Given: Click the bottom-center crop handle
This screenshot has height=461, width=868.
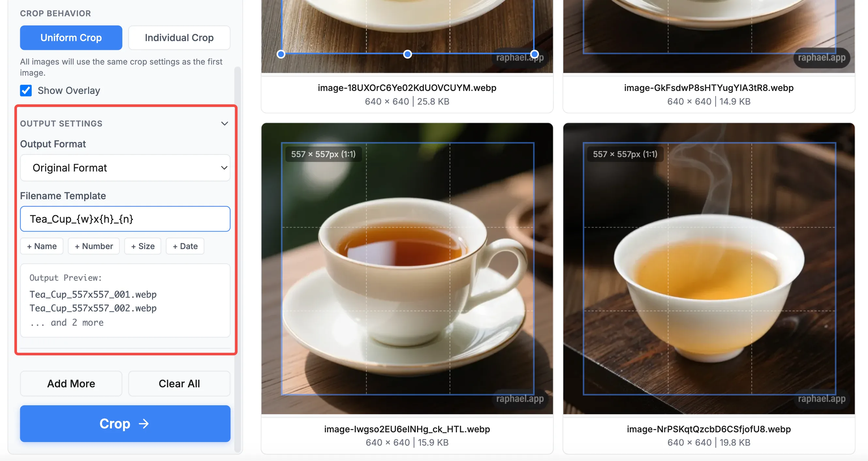Looking at the screenshot, I should coord(407,54).
